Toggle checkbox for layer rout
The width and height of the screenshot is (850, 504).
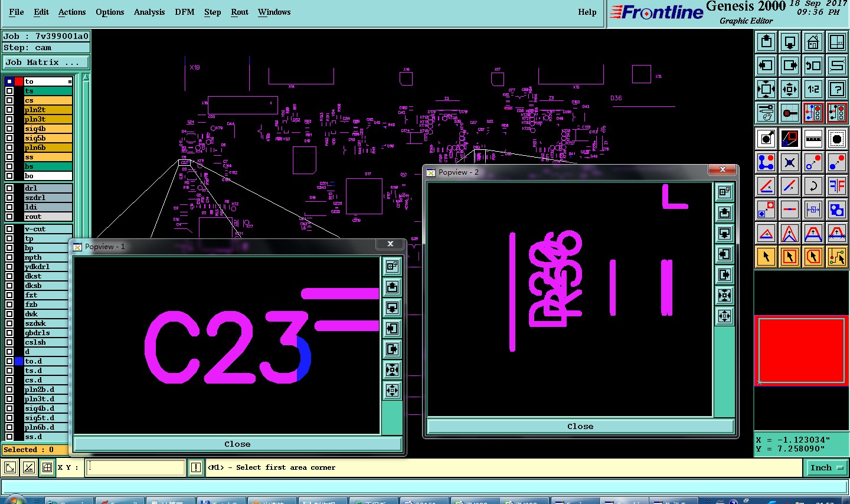click(x=9, y=217)
